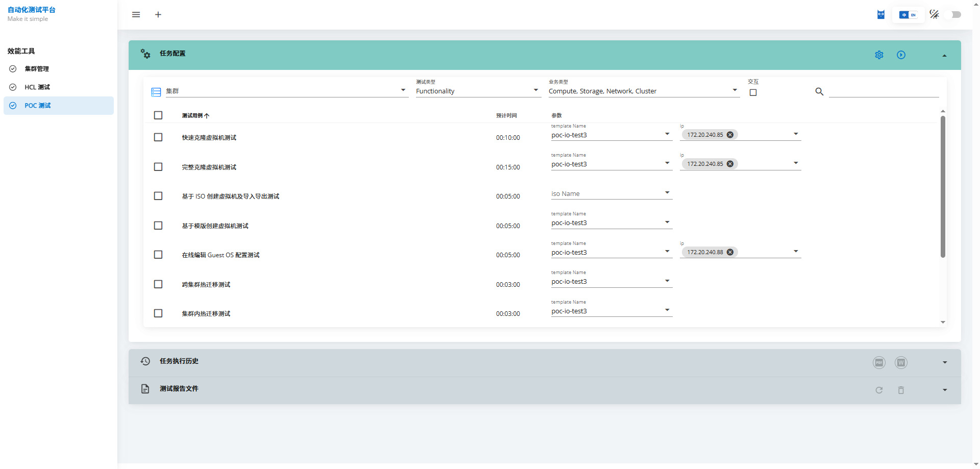
Task: Open task configuration settings gear icon
Action: pos(879,55)
